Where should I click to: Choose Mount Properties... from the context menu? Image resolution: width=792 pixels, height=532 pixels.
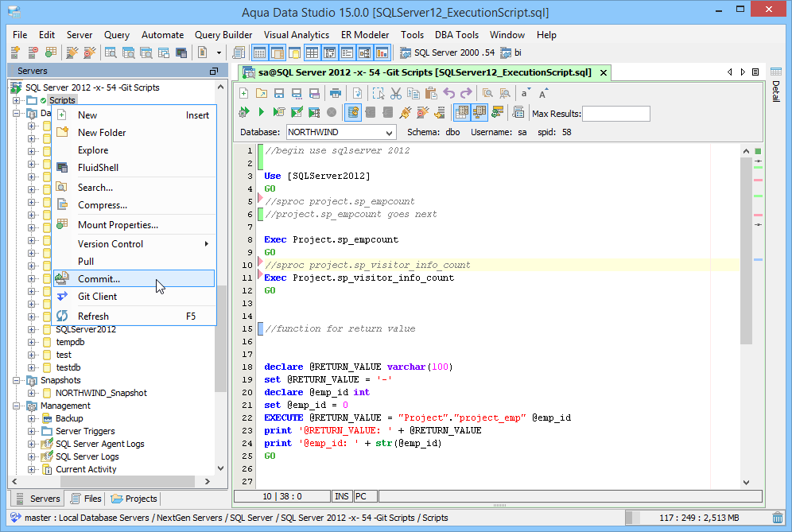coord(134,225)
